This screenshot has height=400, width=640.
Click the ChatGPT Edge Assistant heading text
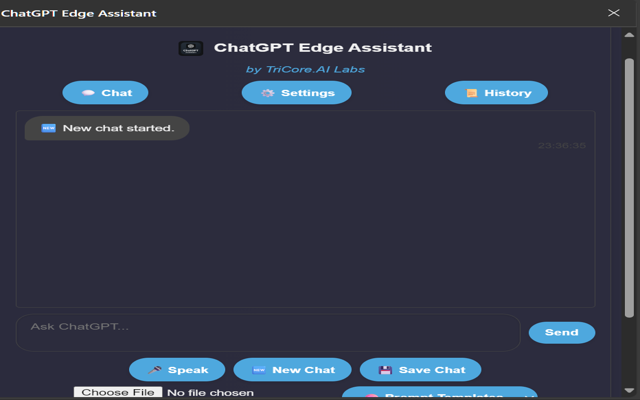322,48
